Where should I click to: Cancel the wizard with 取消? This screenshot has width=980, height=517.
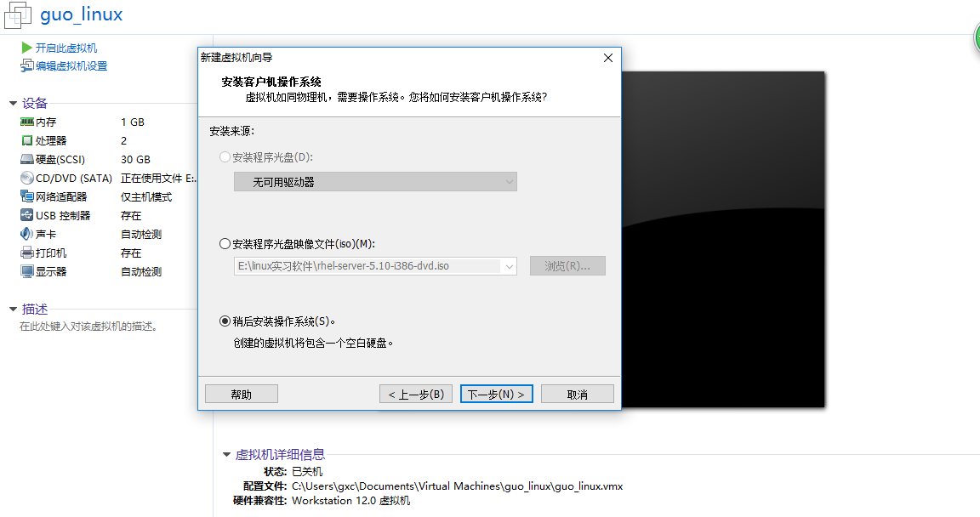577,394
